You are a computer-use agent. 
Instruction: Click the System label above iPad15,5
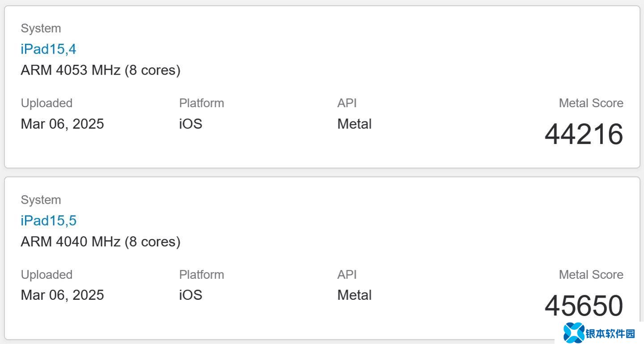point(41,200)
